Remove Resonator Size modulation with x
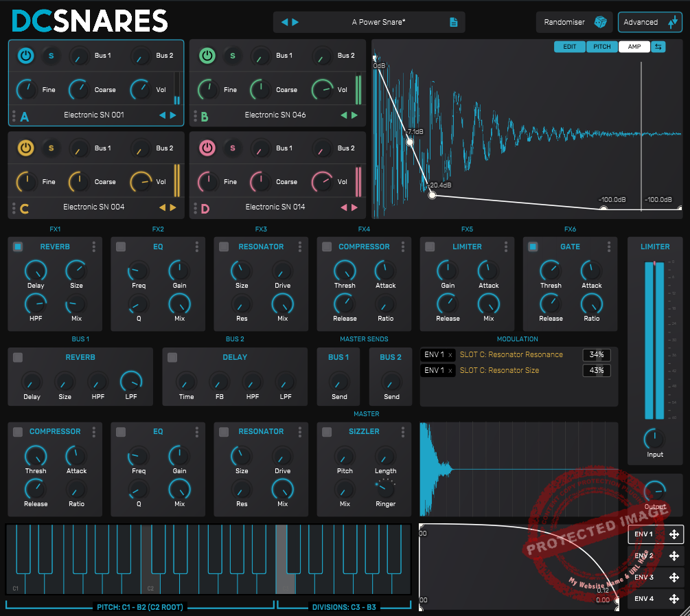690x616 pixels. pyautogui.click(x=450, y=371)
